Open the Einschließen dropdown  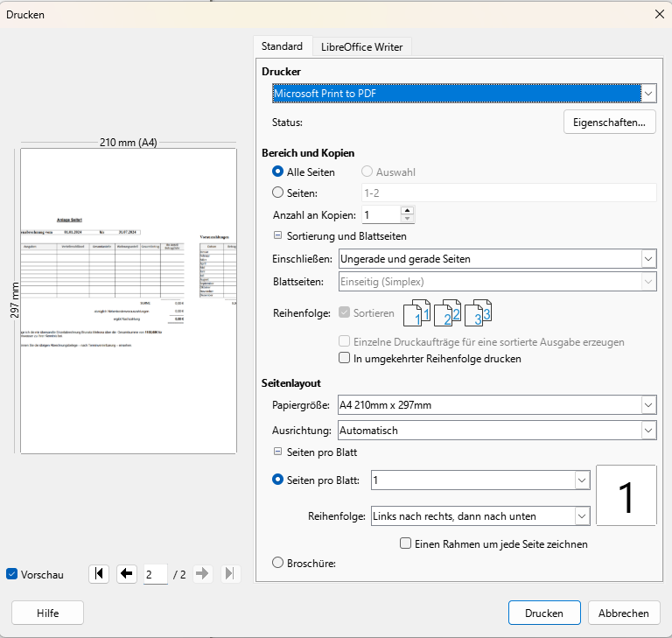tap(497, 258)
